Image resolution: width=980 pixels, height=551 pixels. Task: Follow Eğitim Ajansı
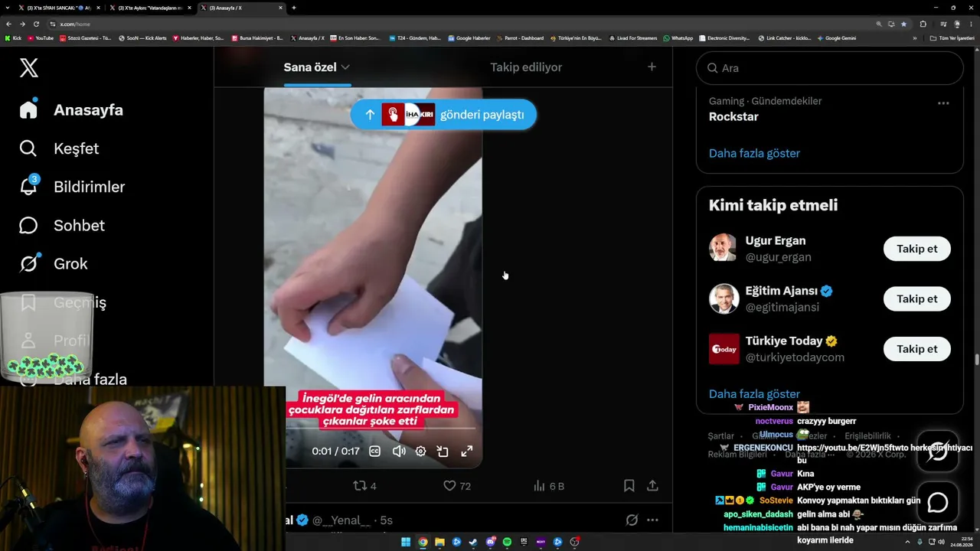[x=916, y=298]
